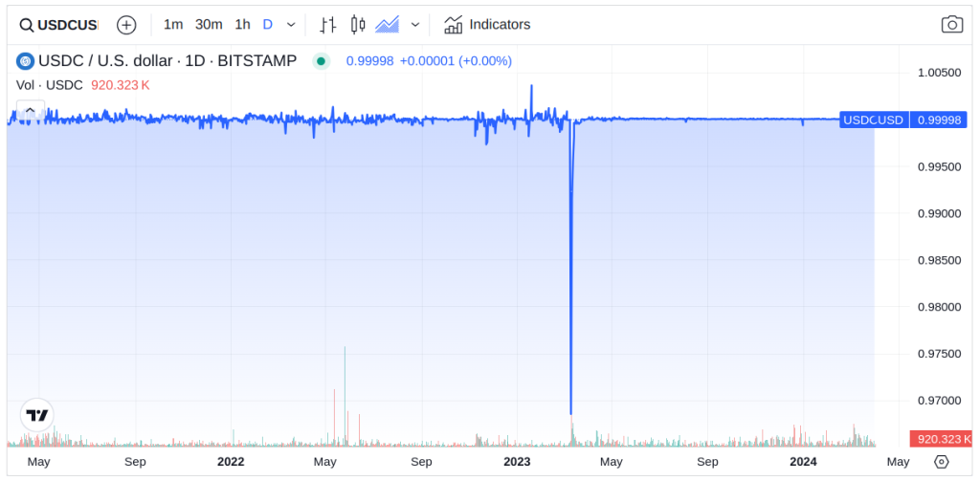This screenshot has height=481, width=980.
Task: Click the 2022 label on time axis
Action: (231, 462)
